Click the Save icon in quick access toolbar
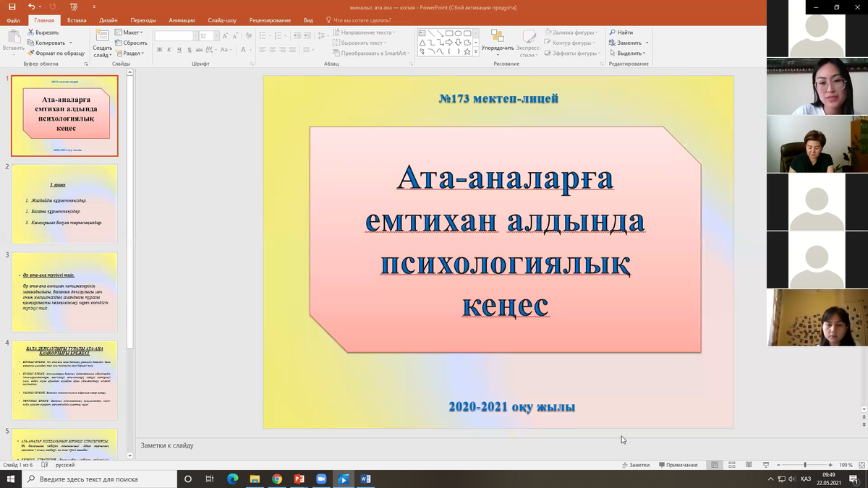868x488 pixels. click(x=12, y=7)
